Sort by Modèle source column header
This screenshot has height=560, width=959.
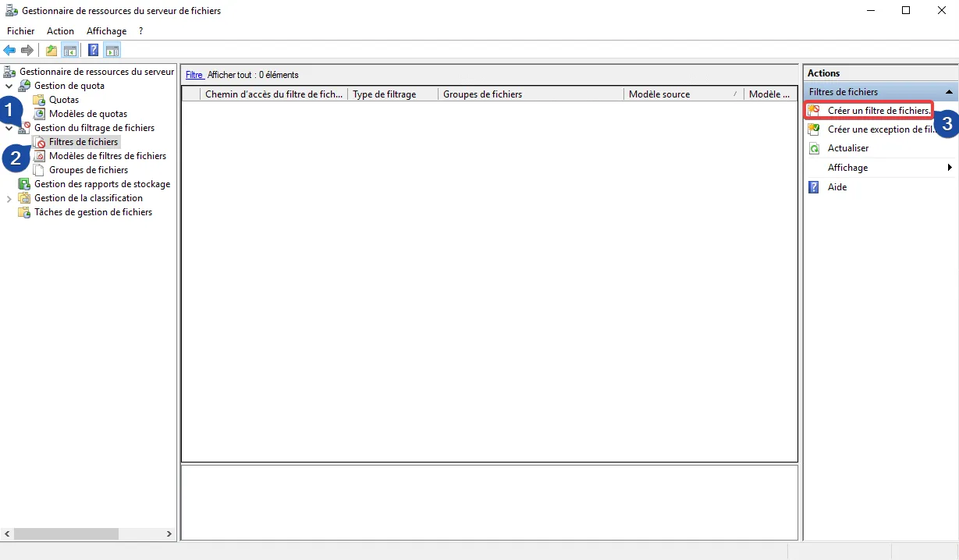pos(659,94)
